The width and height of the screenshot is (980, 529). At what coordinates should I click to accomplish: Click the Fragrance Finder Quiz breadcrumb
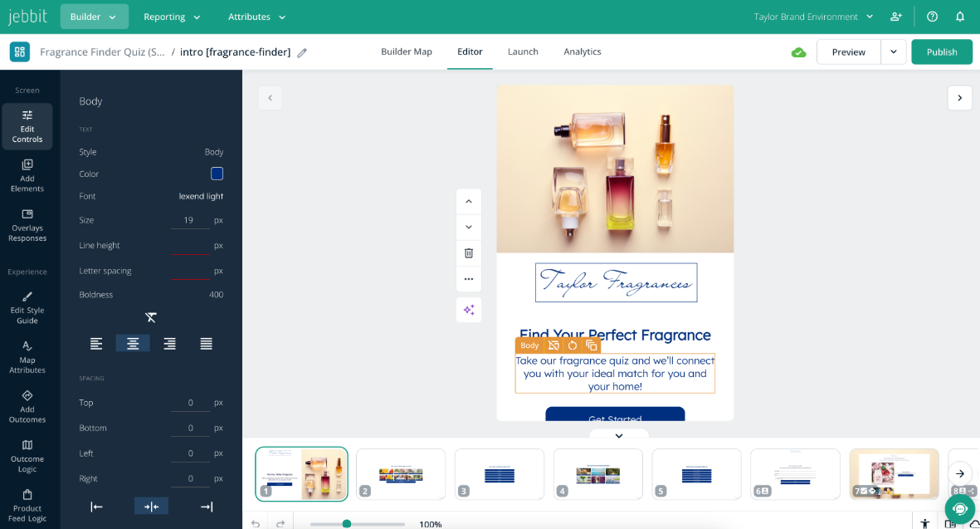pyautogui.click(x=103, y=52)
